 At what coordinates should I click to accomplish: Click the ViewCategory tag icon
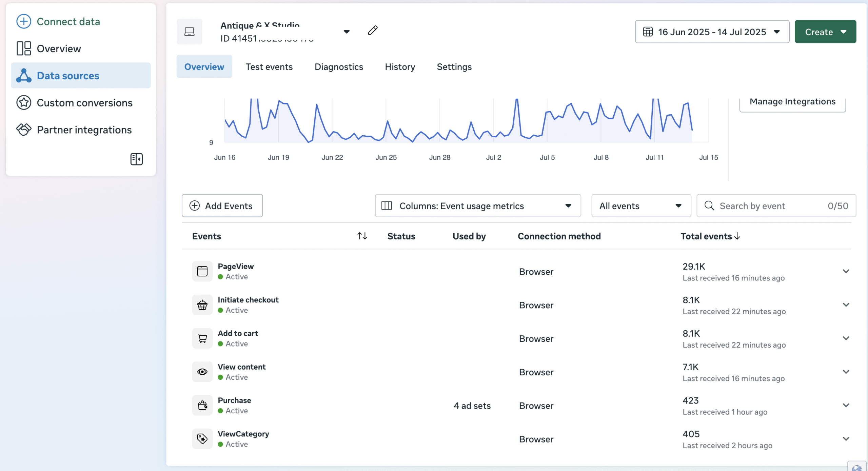point(202,439)
